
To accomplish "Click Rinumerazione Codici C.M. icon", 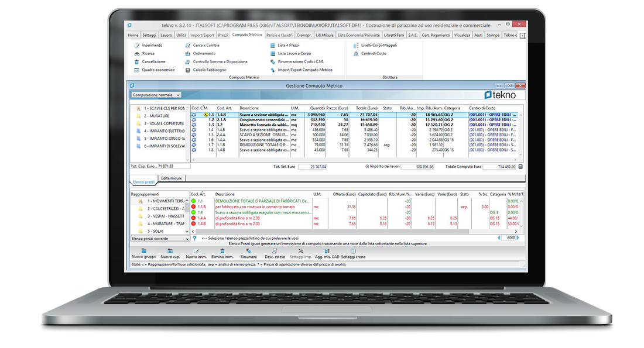I will 272,62.
